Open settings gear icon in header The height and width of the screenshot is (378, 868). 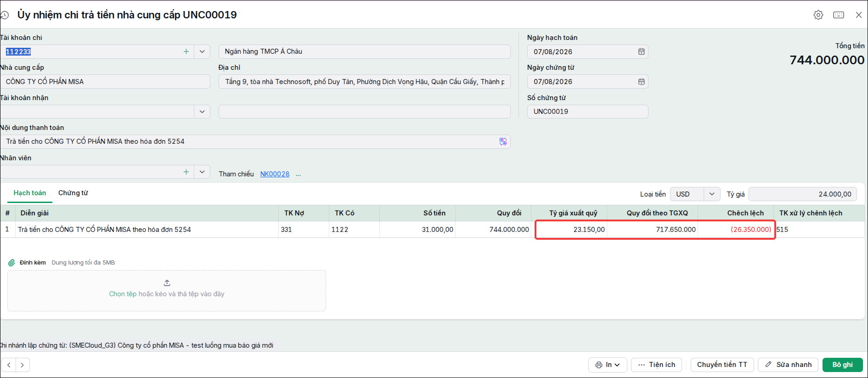click(818, 15)
